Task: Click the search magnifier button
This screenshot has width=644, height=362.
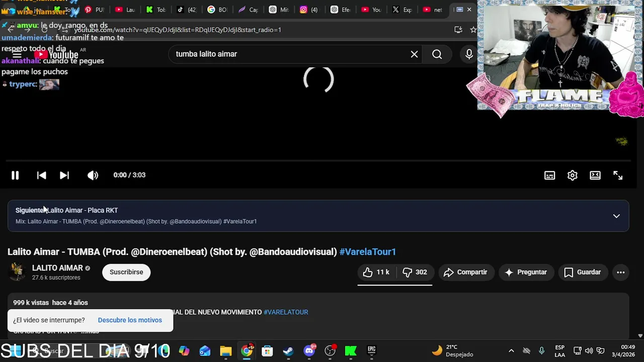Action: [x=437, y=54]
